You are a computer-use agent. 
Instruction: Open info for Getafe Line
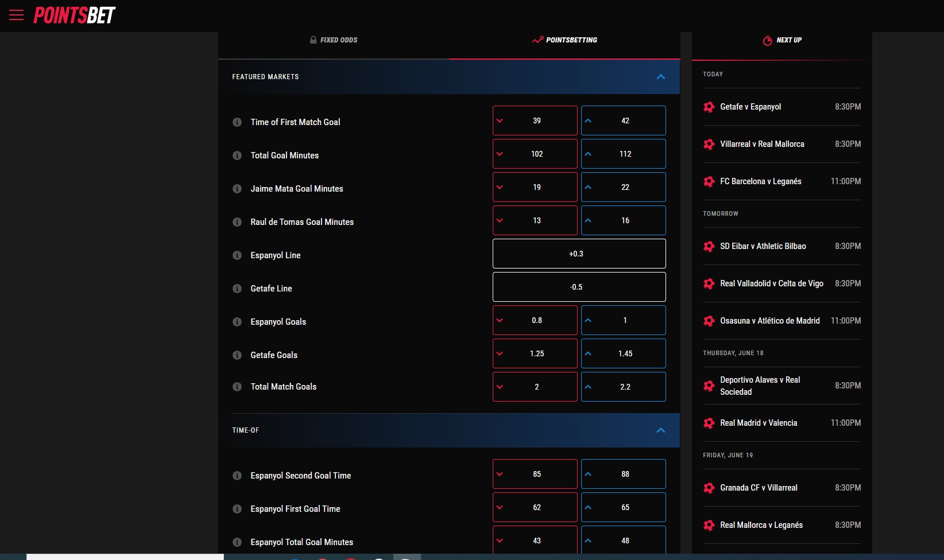[x=237, y=289]
